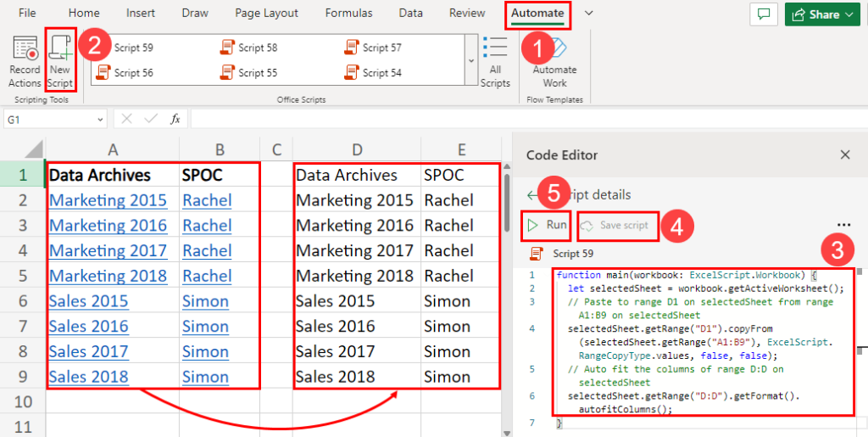This screenshot has height=437, width=868.
Task: Select cell D1 Data Archives
Action: pos(357,175)
